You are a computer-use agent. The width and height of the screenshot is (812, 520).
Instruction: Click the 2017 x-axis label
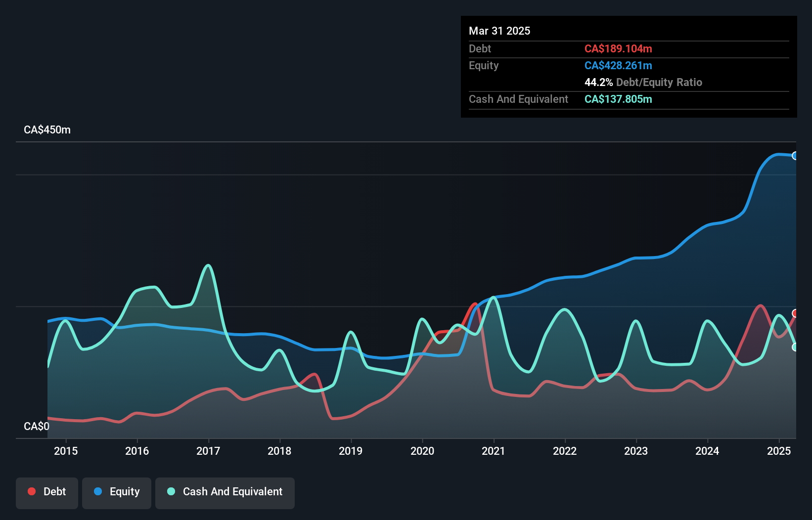coord(208,451)
